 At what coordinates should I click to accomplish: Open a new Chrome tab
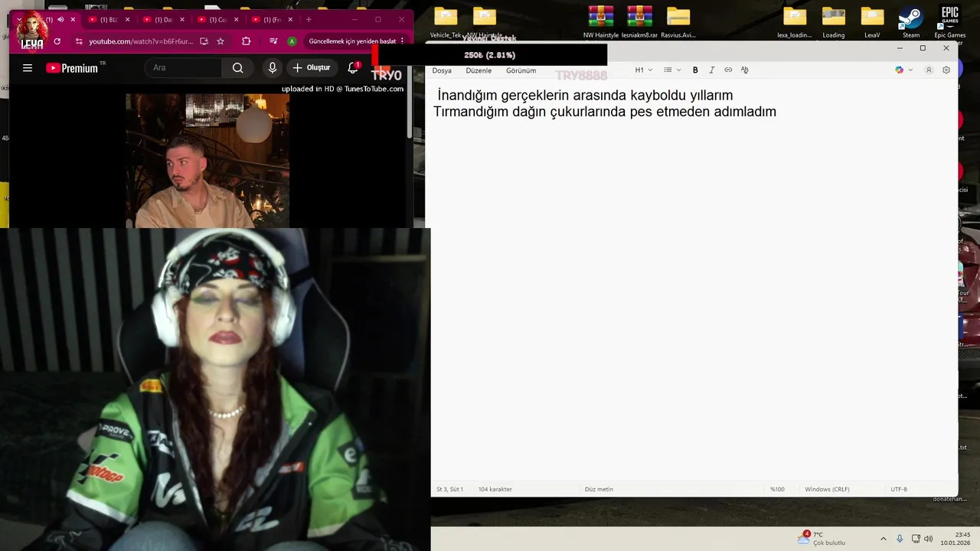309,19
